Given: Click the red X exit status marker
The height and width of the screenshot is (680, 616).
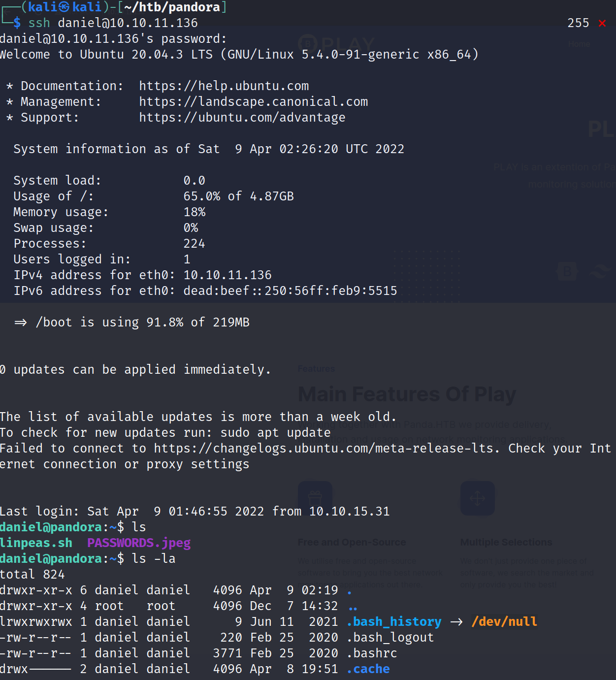Looking at the screenshot, I should pyautogui.click(x=602, y=23).
